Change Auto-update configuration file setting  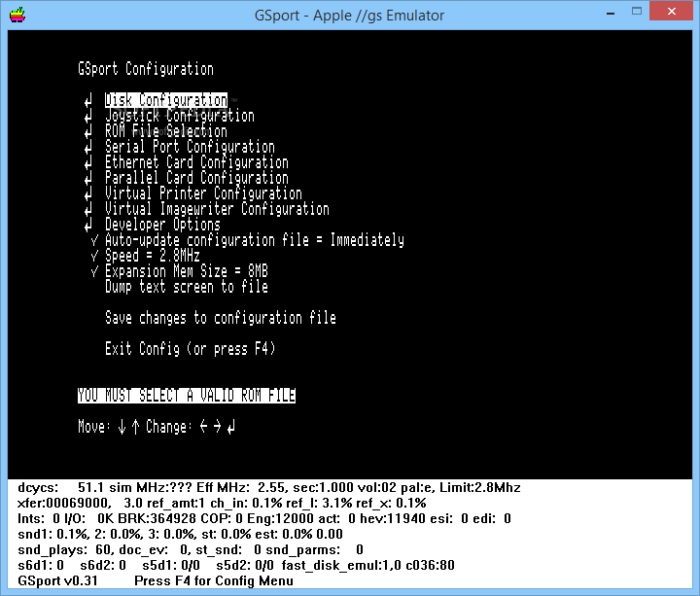coord(255,240)
